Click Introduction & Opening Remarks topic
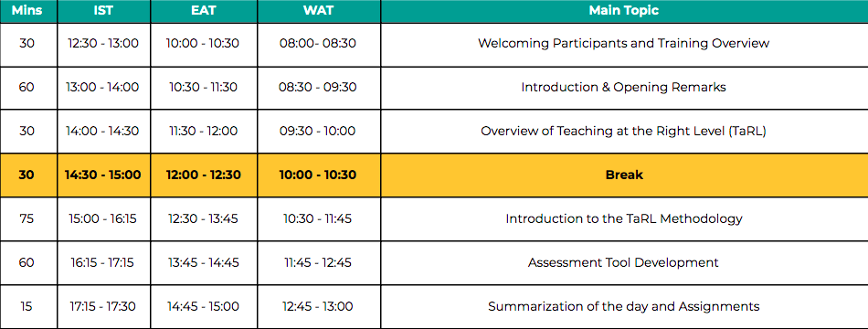The width and height of the screenshot is (868, 329). (x=624, y=88)
